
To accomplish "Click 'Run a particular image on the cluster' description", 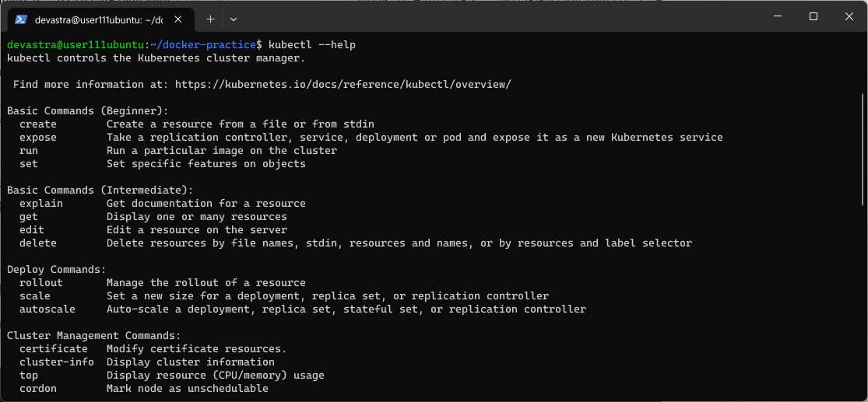I will [222, 150].
